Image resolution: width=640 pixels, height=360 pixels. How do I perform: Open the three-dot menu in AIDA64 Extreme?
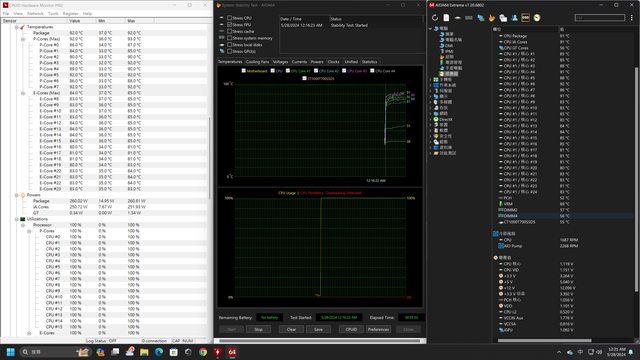coord(632,18)
